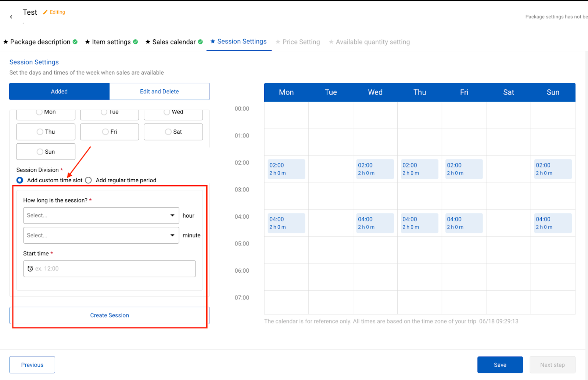Open Sunday 04:00 session slot

(553, 223)
